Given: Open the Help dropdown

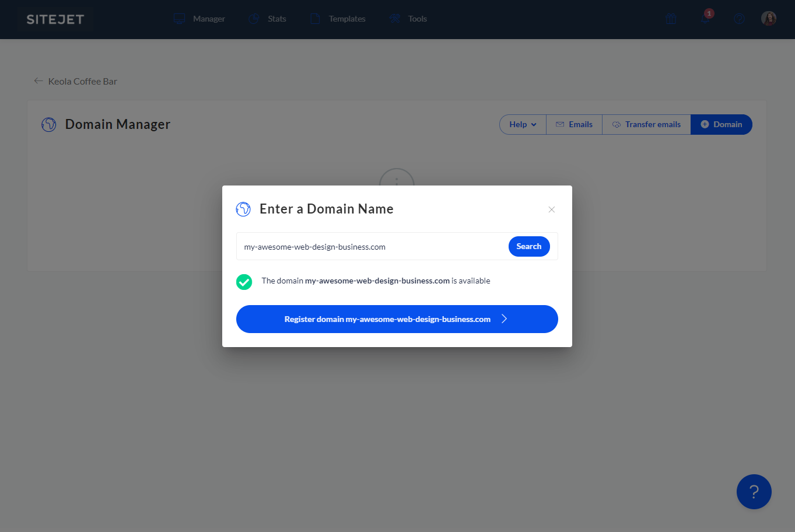Looking at the screenshot, I should click(x=523, y=124).
